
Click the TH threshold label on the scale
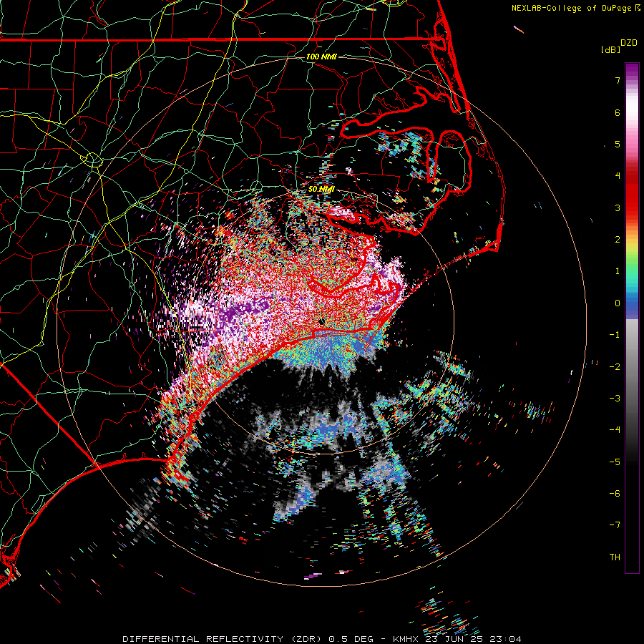(615, 557)
